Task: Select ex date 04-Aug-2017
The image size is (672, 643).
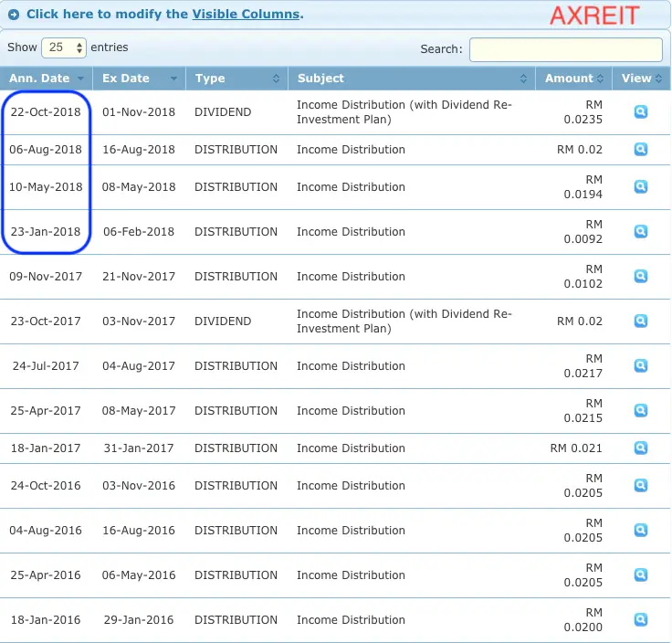Action: tap(139, 365)
